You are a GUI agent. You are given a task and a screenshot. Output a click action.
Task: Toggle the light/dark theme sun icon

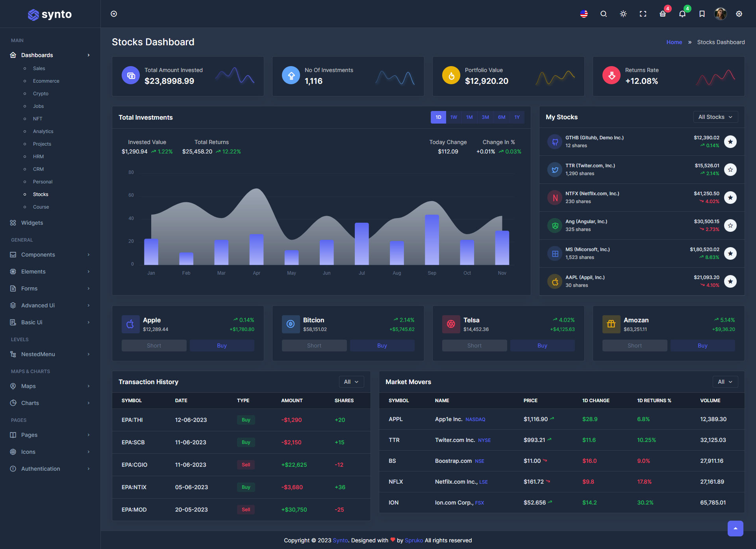[x=623, y=14]
